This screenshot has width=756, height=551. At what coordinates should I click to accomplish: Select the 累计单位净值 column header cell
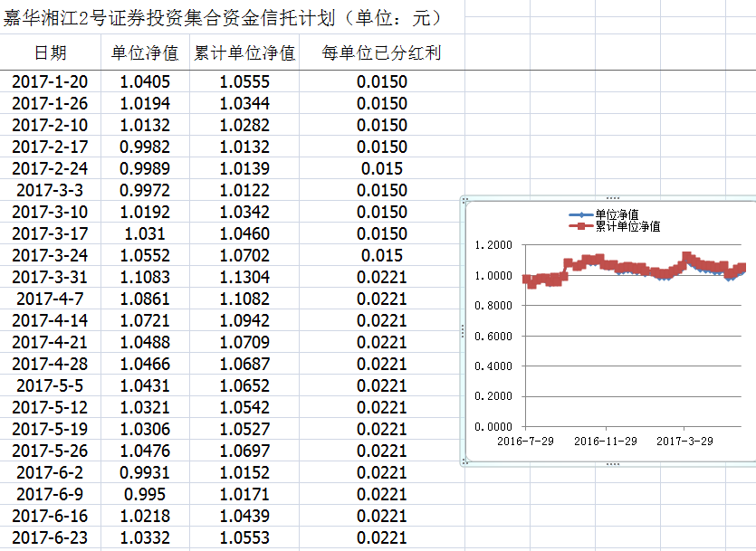244,53
